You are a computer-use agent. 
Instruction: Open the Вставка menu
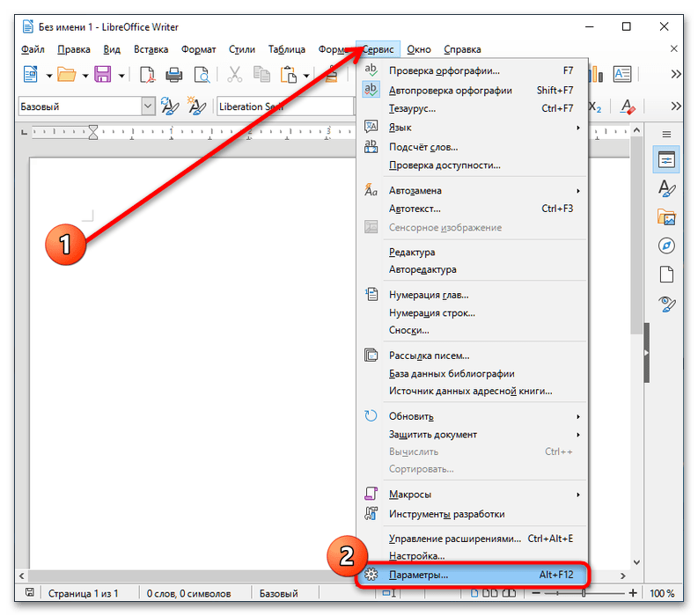pos(151,49)
